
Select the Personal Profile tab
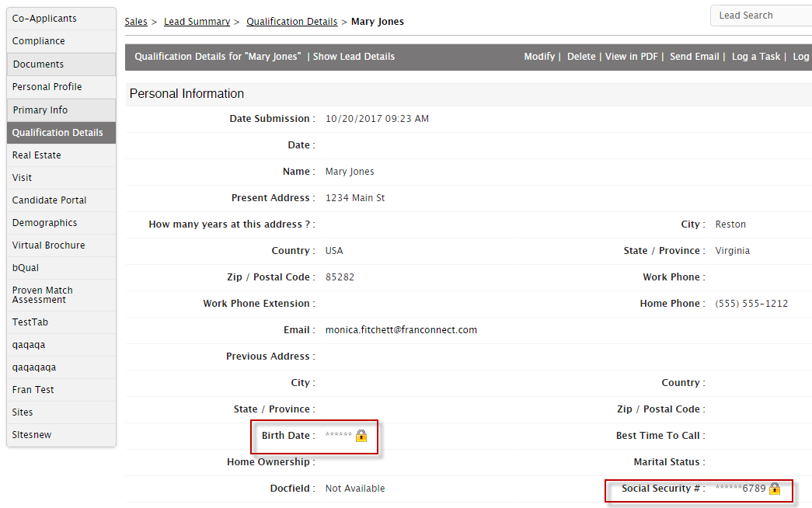point(61,87)
